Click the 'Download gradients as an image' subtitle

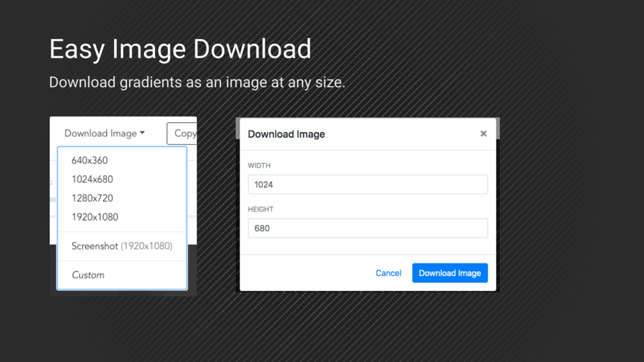[197, 82]
